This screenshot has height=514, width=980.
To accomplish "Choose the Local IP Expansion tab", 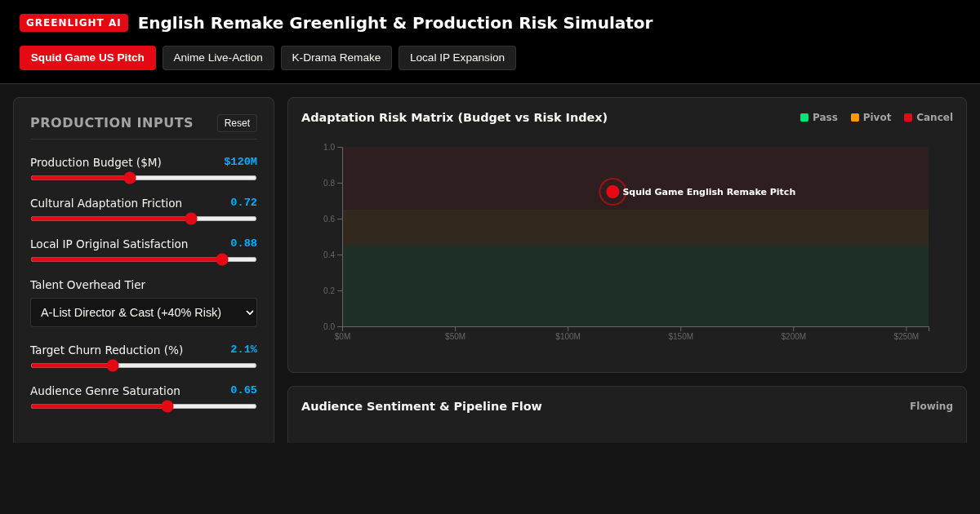I will tap(457, 58).
